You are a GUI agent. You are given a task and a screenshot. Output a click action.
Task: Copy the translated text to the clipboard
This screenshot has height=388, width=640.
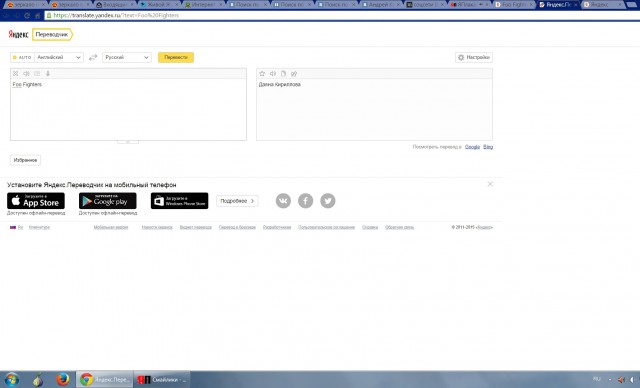pyautogui.click(x=283, y=73)
